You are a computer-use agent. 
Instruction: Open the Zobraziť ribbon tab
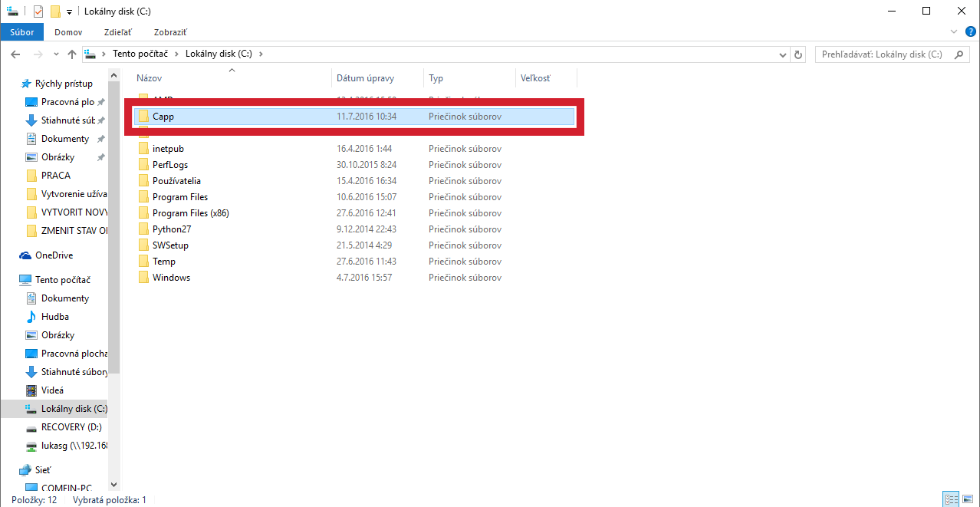pyautogui.click(x=169, y=32)
